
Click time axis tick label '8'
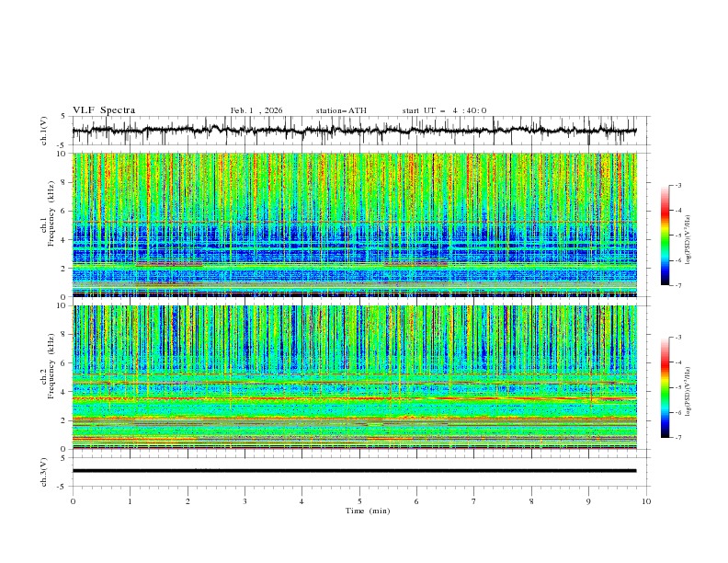coord(531,501)
